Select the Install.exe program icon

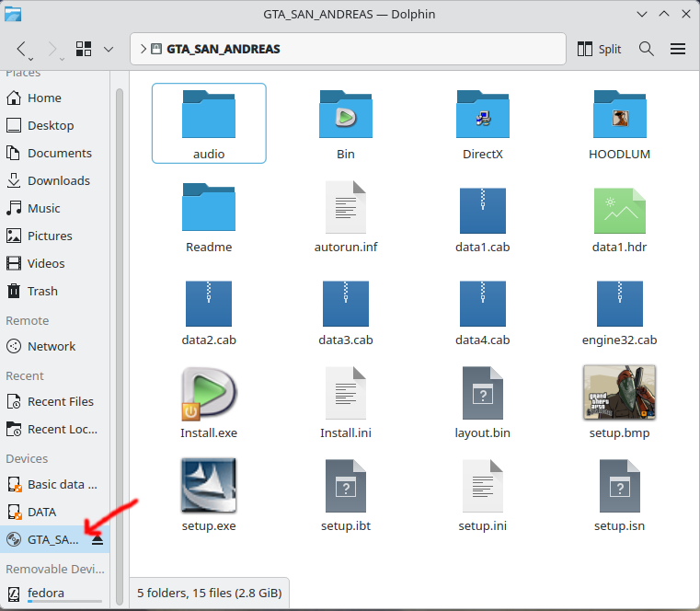click(209, 394)
